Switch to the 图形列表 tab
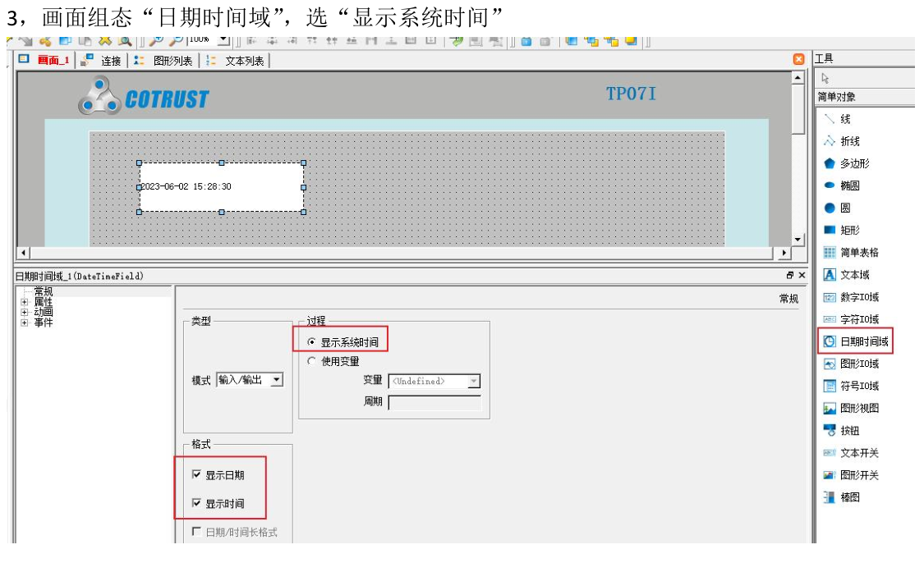924x563 pixels. point(163,61)
